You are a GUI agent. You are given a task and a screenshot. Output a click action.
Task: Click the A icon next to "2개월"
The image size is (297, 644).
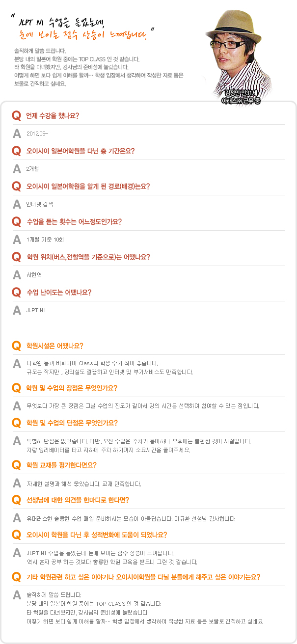coord(17,168)
